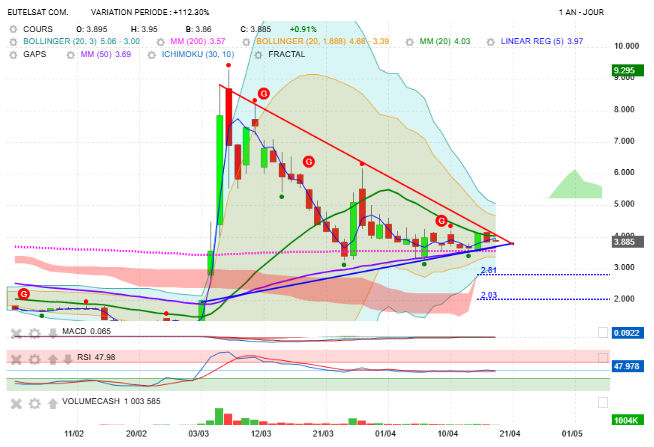Click the MACD 0.065 label

(x=86, y=331)
